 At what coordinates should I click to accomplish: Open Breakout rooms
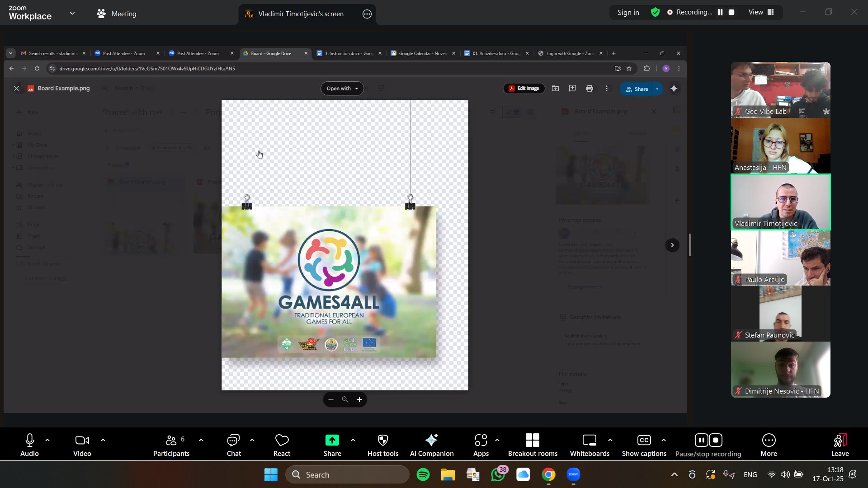533,445
